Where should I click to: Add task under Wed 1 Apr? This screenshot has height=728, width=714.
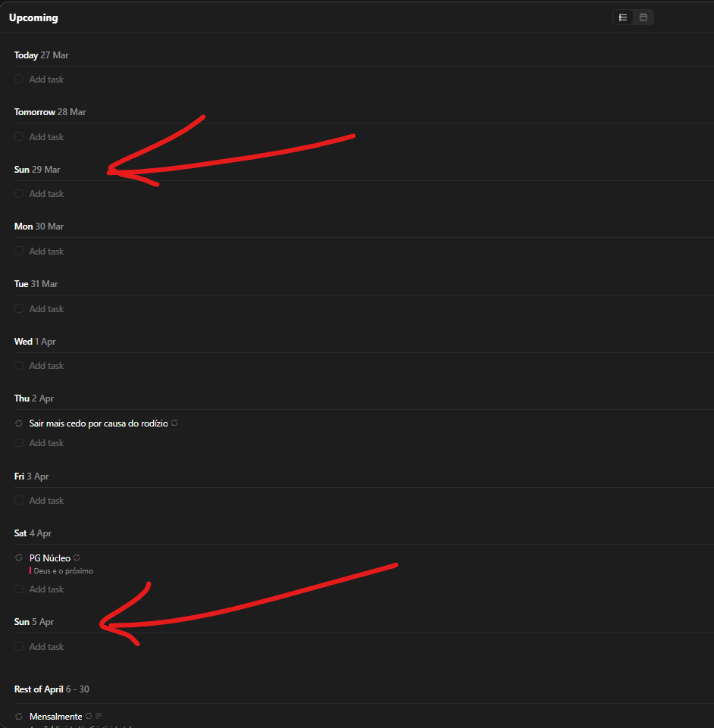pyautogui.click(x=46, y=366)
